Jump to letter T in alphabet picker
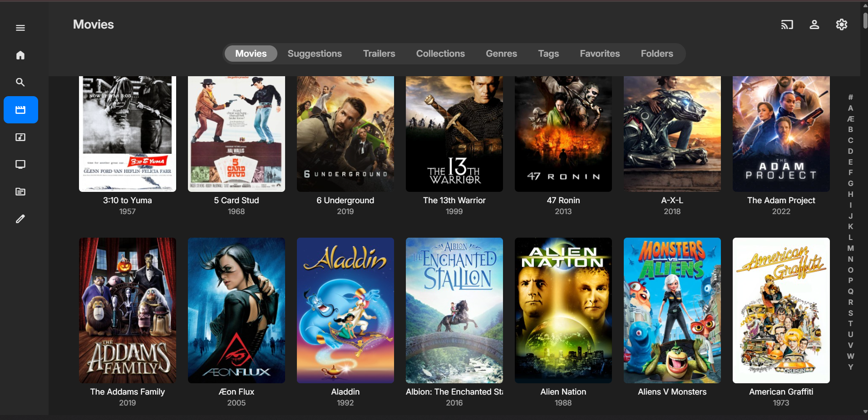 point(851,323)
